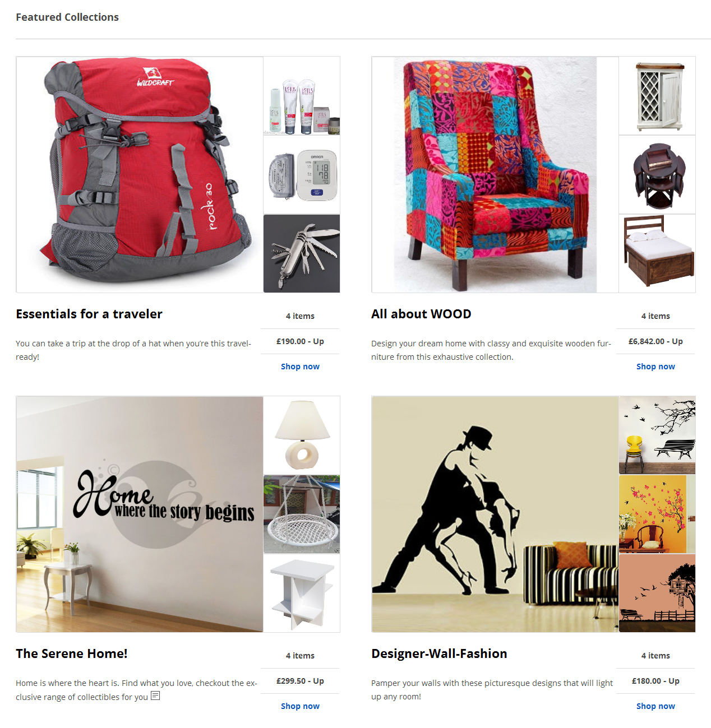Shop now for The Serene Home

point(300,706)
